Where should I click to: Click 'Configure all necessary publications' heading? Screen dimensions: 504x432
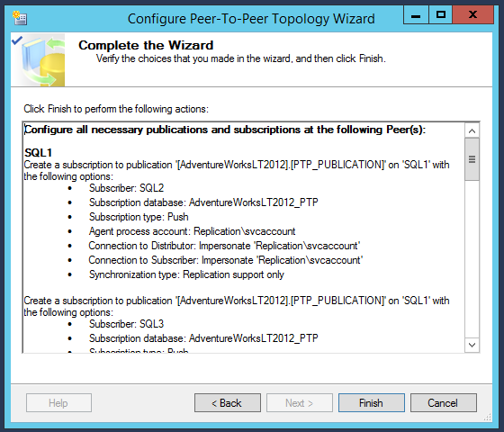(225, 130)
